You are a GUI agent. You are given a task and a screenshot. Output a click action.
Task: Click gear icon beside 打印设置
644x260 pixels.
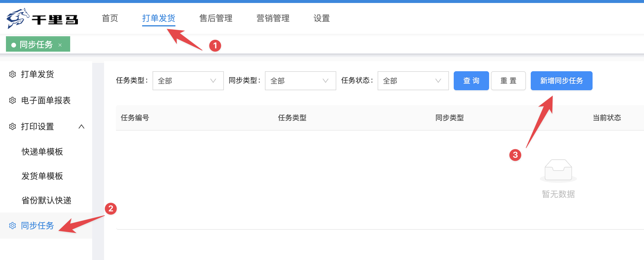12,126
